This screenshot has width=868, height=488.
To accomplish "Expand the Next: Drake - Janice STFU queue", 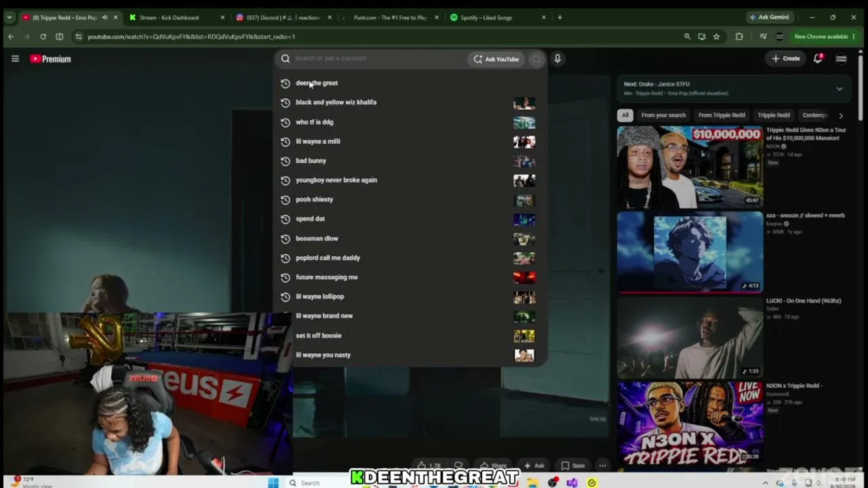I will click(840, 89).
